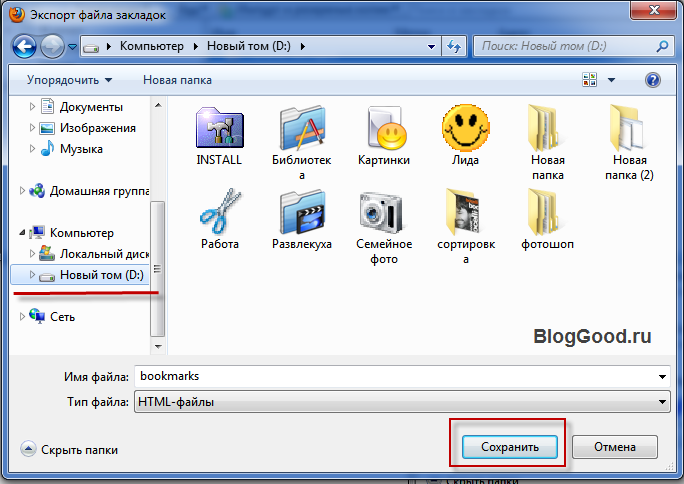Screen dimensions: 684x484
Task: Click the navigation pane scrollbar thumb
Action: tap(157, 269)
